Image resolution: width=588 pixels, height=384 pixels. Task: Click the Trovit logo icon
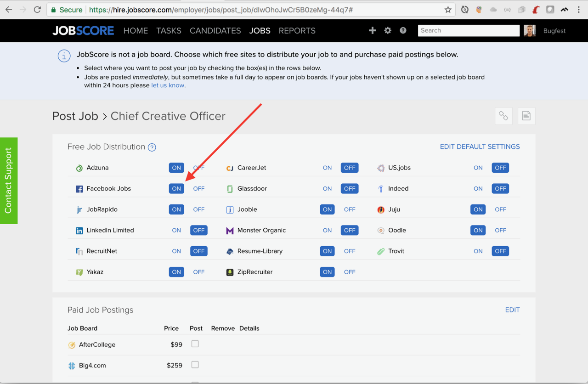[x=381, y=251]
